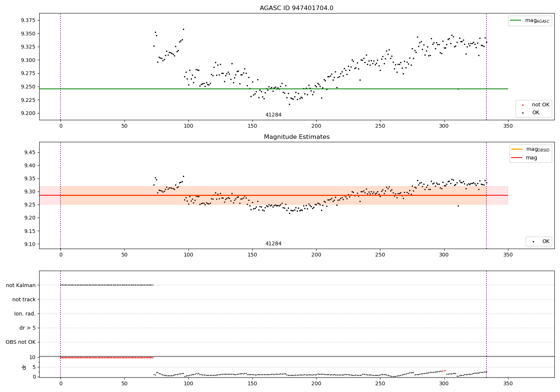Click the OBS not OK axis label
The width and height of the screenshot is (560, 392).
21,342
